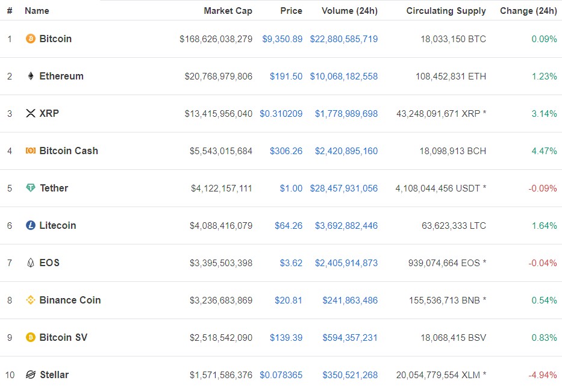Select supply value 108,452,831 ETH
This screenshot has width=562, height=392.
point(451,76)
